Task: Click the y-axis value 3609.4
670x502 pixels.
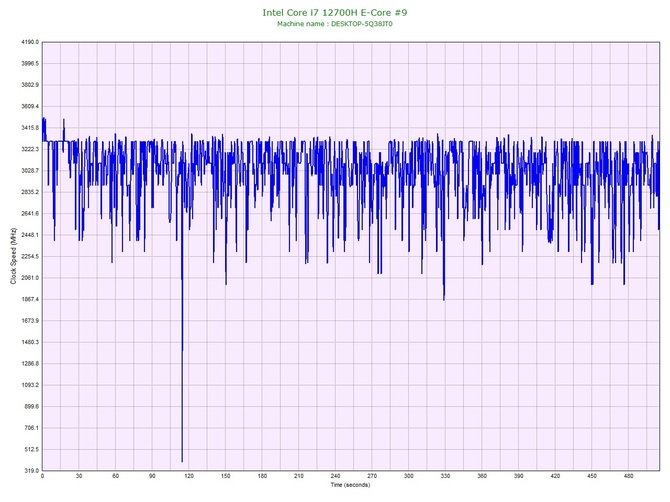Action: click(x=30, y=106)
